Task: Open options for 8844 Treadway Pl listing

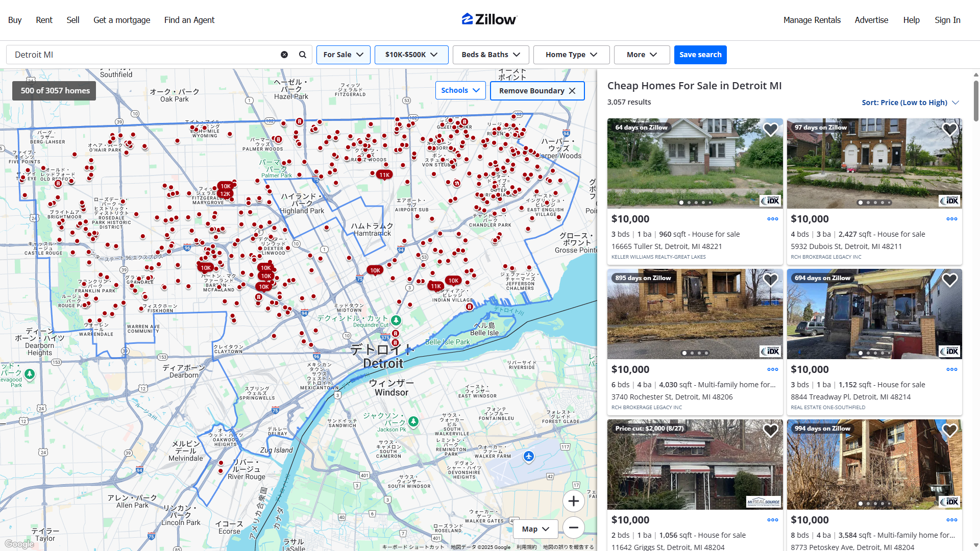Action: pos(951,369)
